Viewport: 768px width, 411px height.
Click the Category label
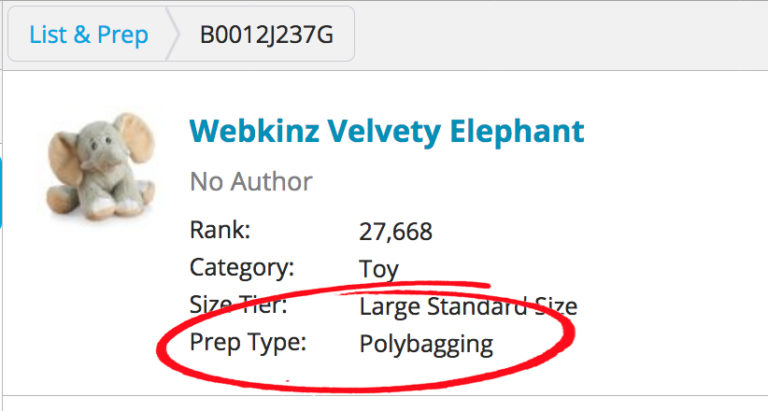[242, 268]
